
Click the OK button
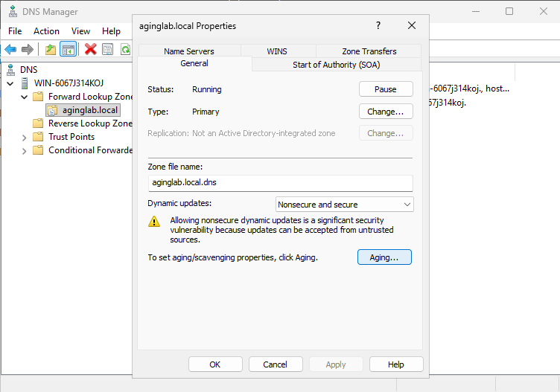(x=215, y=364)
